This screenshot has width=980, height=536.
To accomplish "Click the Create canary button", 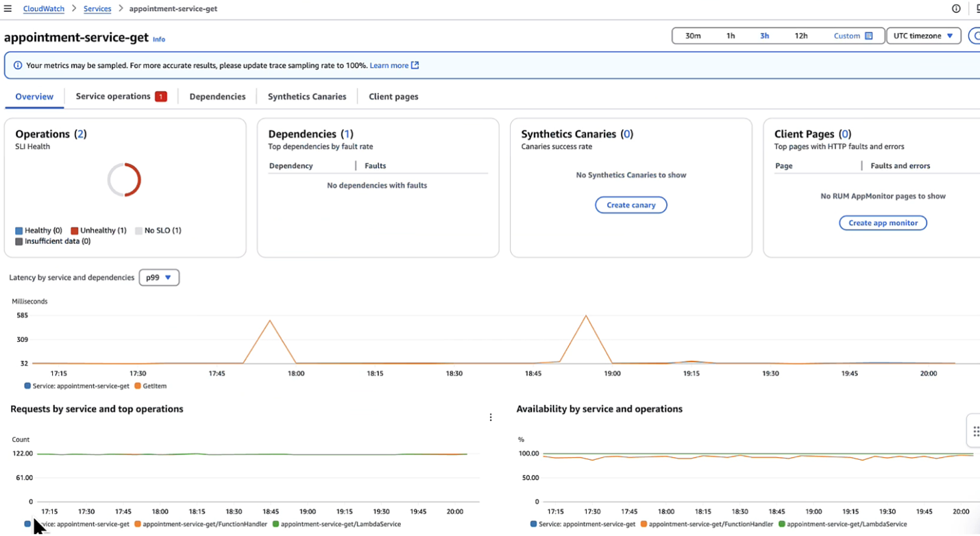I will pos(630,205).
